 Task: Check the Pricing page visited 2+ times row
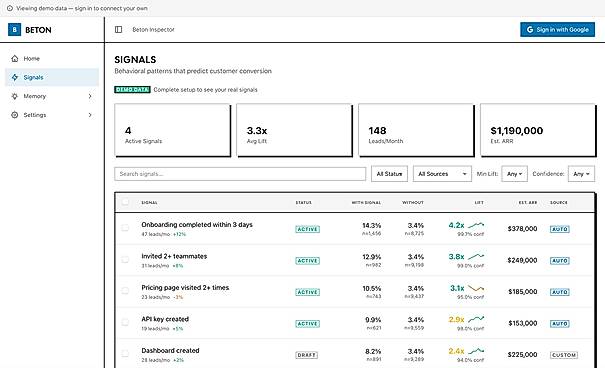pos(125,290)
